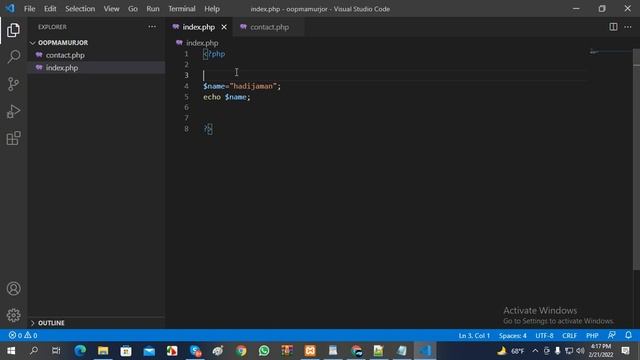Viewport: 640px width, 360px height.
Task: Open Skype from taskbar
Action: 195,351
